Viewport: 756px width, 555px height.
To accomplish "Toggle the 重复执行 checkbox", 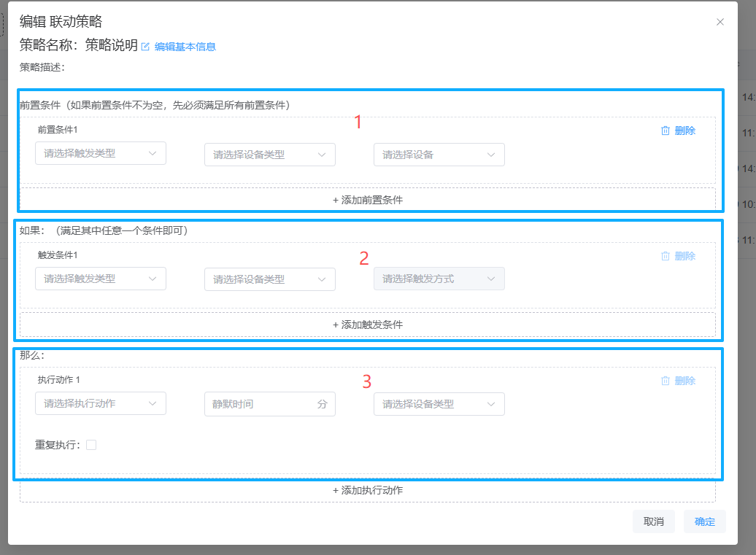I will pos(91,445).
